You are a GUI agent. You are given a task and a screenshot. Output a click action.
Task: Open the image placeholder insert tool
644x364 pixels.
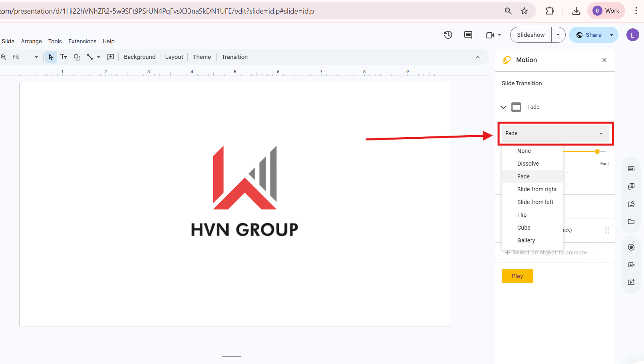coord(111,57)
